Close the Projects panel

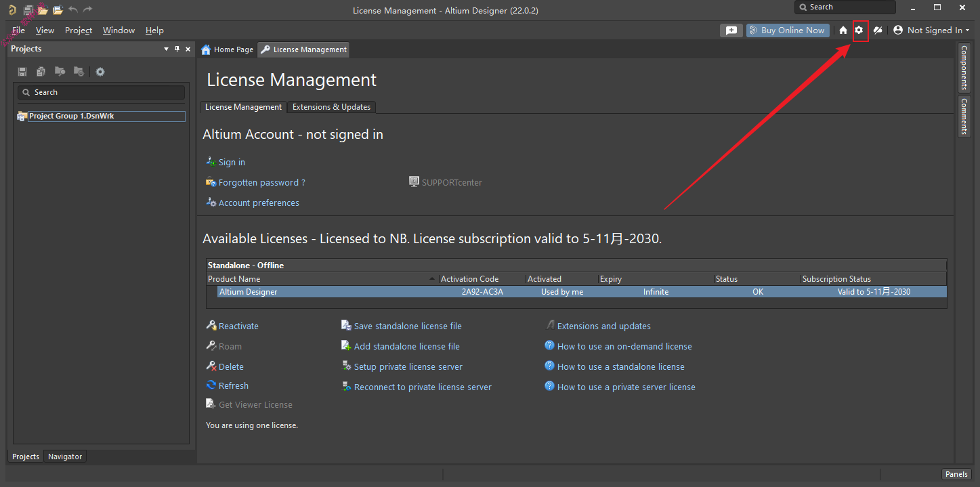point(188,49)
